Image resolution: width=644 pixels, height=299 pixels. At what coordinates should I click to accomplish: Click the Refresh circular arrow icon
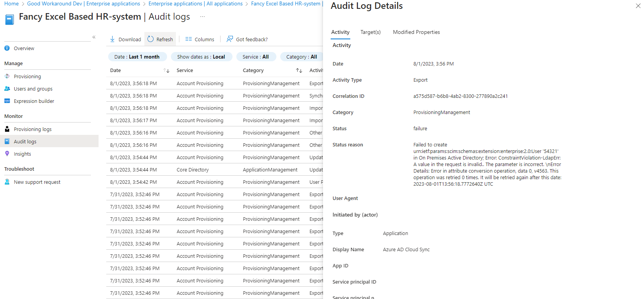tap(151, 39)
